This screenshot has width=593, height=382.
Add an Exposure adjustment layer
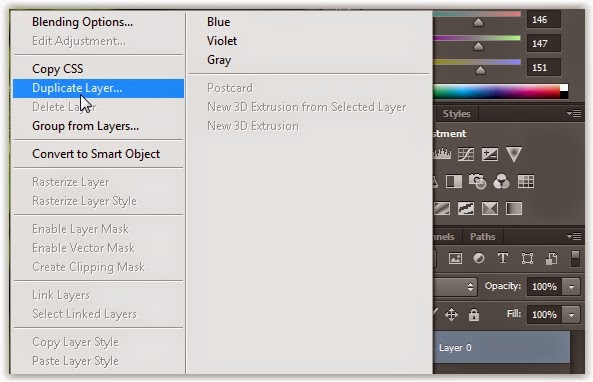coord(490,154)
